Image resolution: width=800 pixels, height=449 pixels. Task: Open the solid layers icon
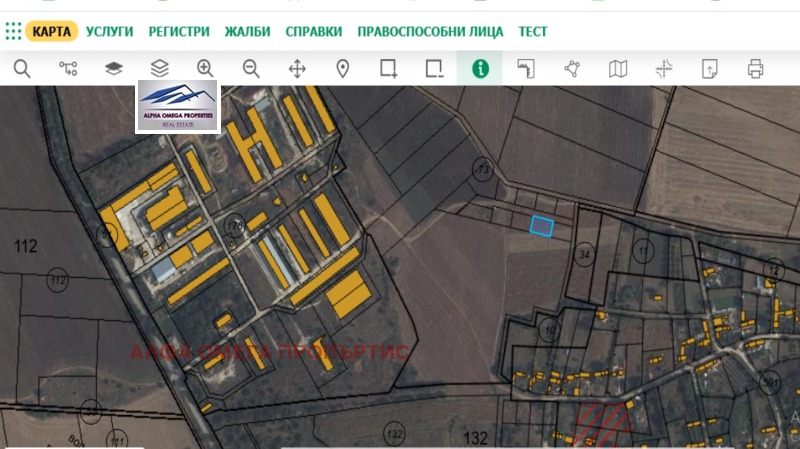[114, 68]
